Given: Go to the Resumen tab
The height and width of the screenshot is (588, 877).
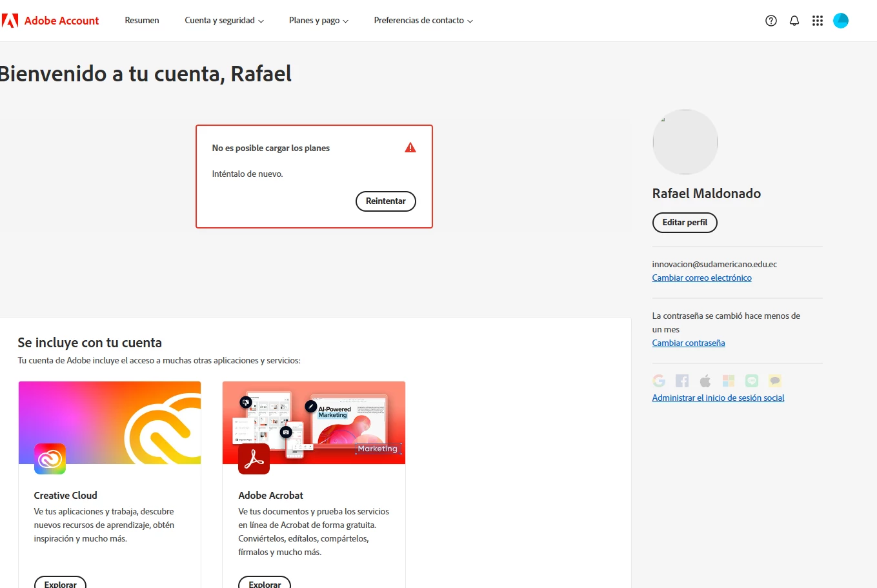Looking at the screenshot, I should tap(142, 21).
